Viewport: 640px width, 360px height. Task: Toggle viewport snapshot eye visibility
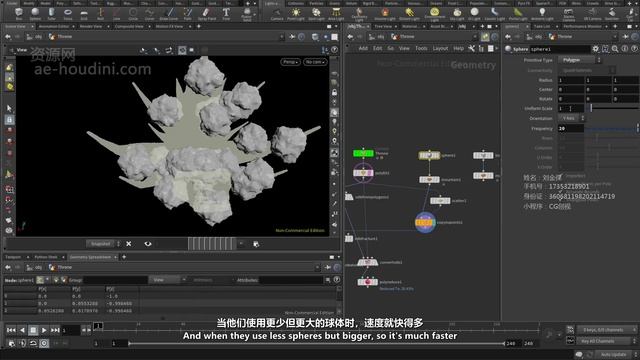click(148, 244)
